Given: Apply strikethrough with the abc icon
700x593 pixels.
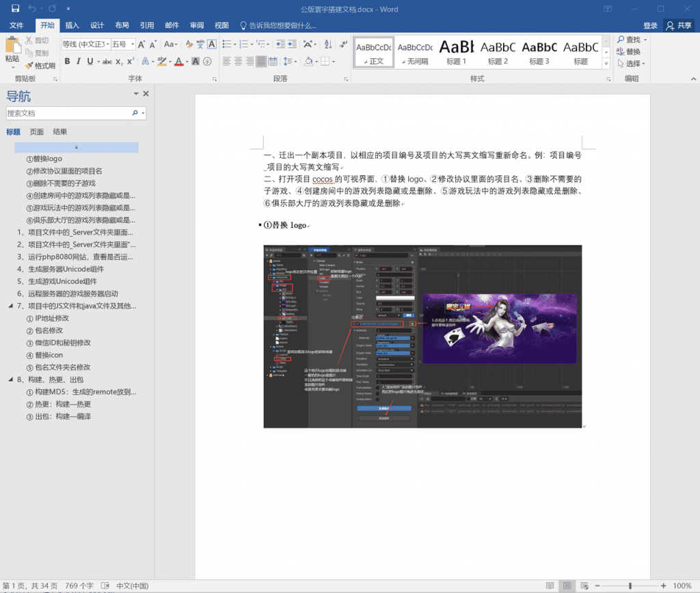Looking at the screenshot, I should [107, 62].
